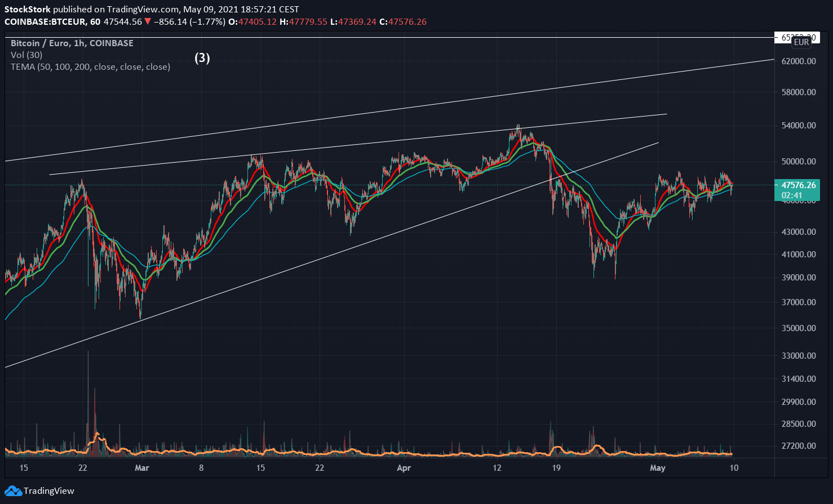
Task: Click the 39000.00 price axis label
Action: 798,278
